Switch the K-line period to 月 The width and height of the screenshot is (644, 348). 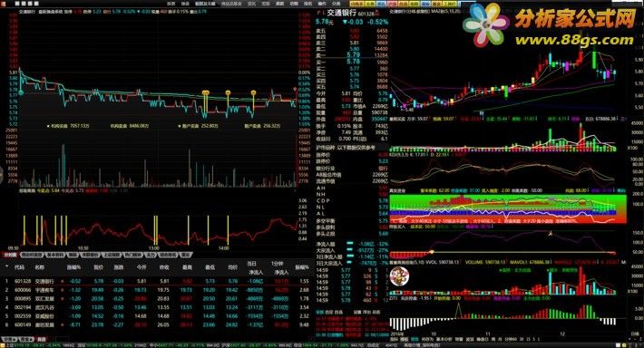[x=499, y=339]
